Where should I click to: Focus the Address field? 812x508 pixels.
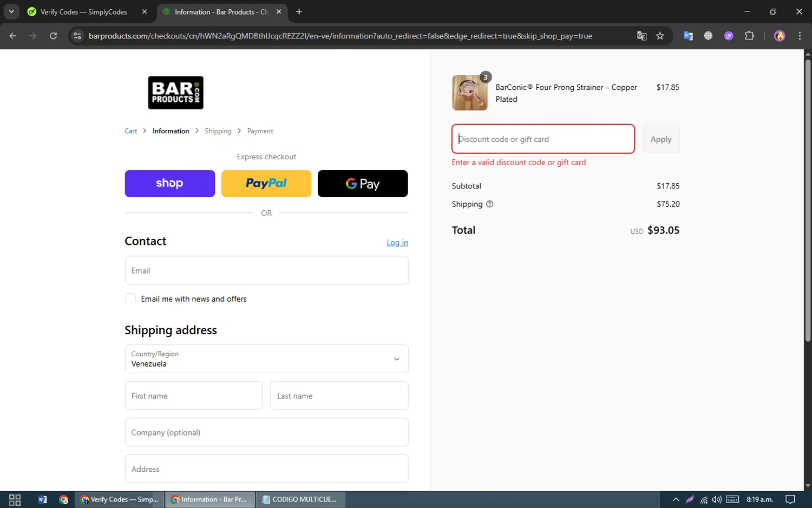coord(266,469)
